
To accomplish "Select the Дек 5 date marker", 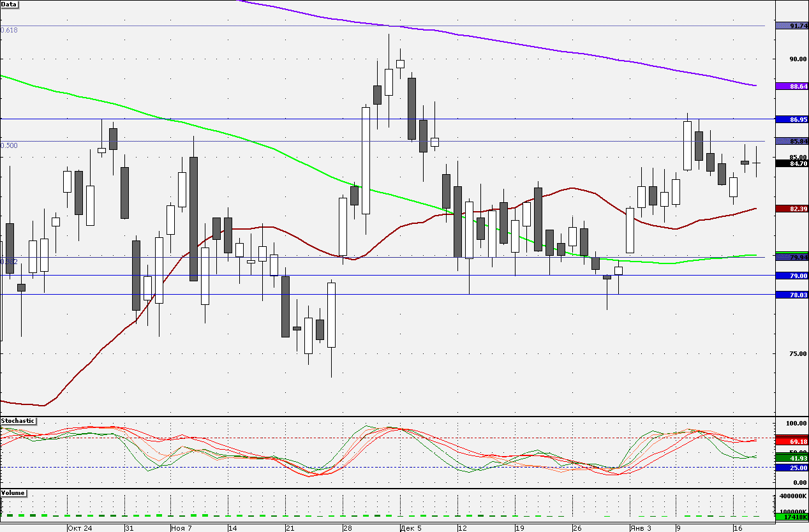I will [x=410, y=528].
